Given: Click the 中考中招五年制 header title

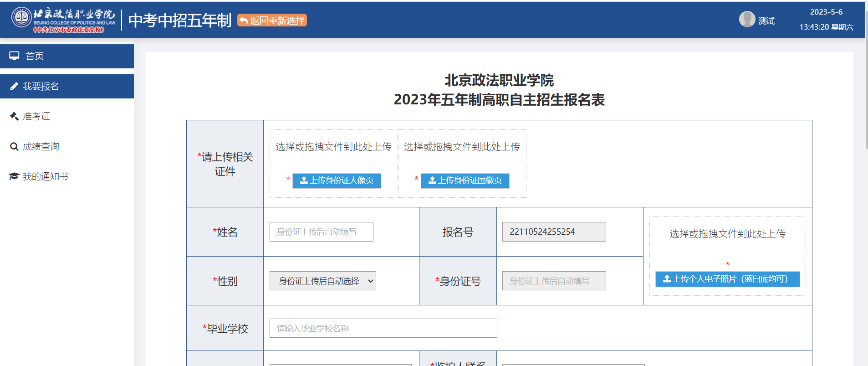Looking at the screenshot, I should tap(180, 20).
